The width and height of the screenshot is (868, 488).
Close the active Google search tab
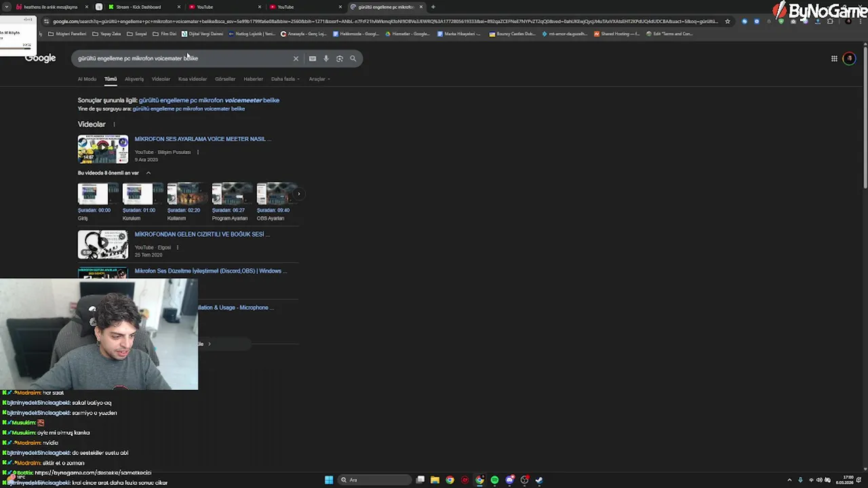pos(421,7)
